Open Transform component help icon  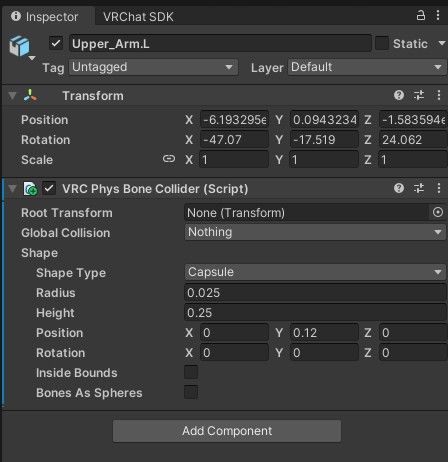point(399,95)
